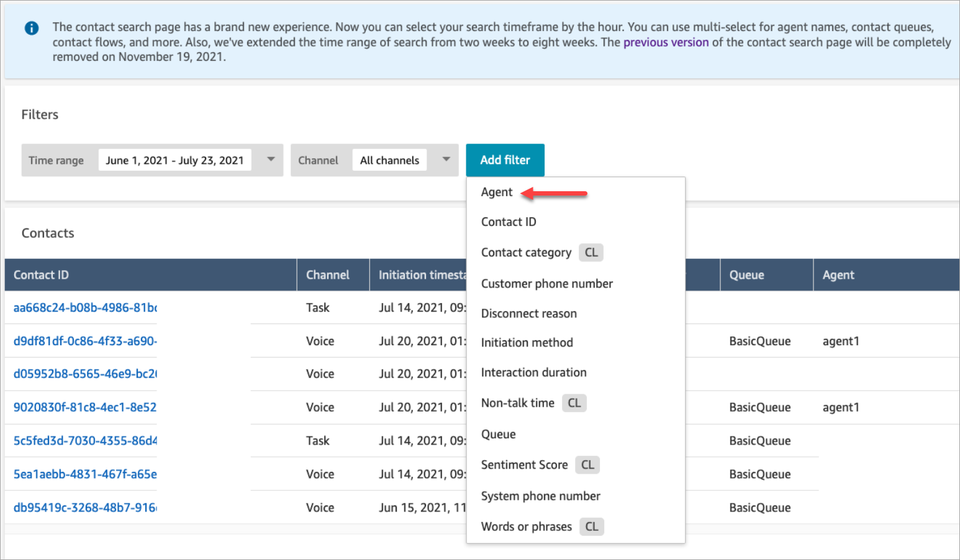Click the Agent column header
The image size is (960, 560).
pyautogui.click(x=838, y=274)
